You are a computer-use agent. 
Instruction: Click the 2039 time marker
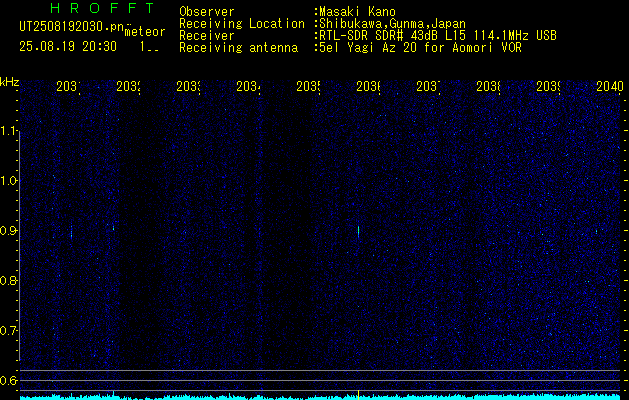pyautogui.click(x=548, y=86)
